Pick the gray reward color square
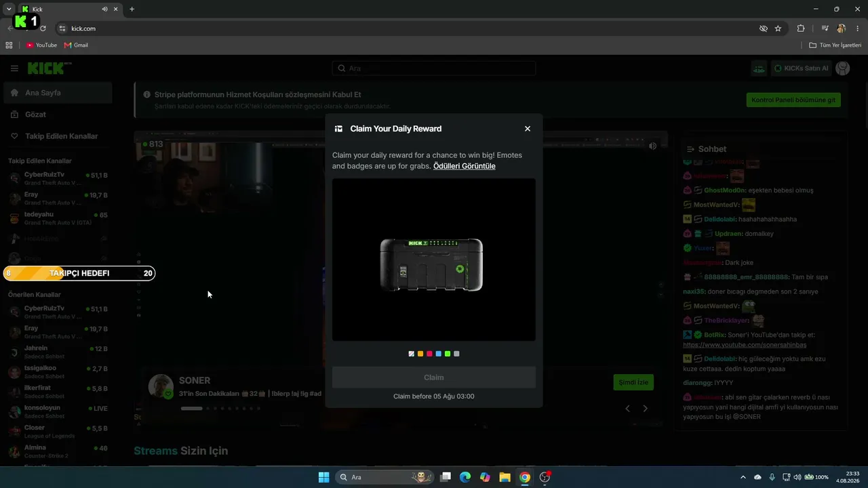The height and width of the screenshot is (488, 868). [456, 354]
